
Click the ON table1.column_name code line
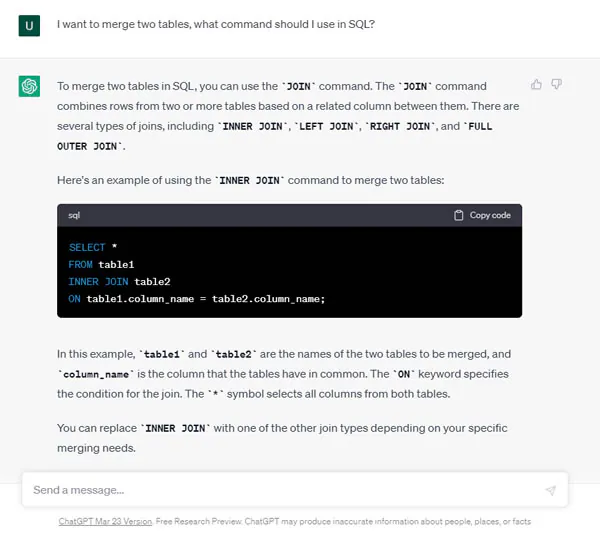[x=197, y=298]
